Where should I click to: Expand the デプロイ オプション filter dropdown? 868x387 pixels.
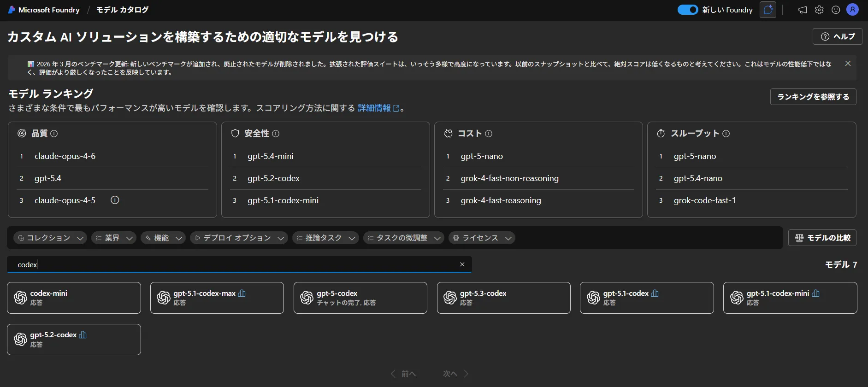point(239,238)
